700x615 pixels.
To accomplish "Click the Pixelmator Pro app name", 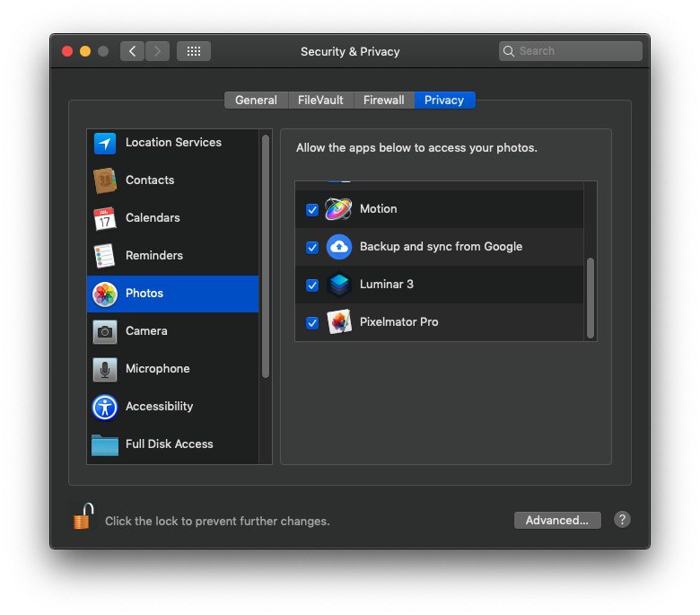I will click(x=399, y=322).
